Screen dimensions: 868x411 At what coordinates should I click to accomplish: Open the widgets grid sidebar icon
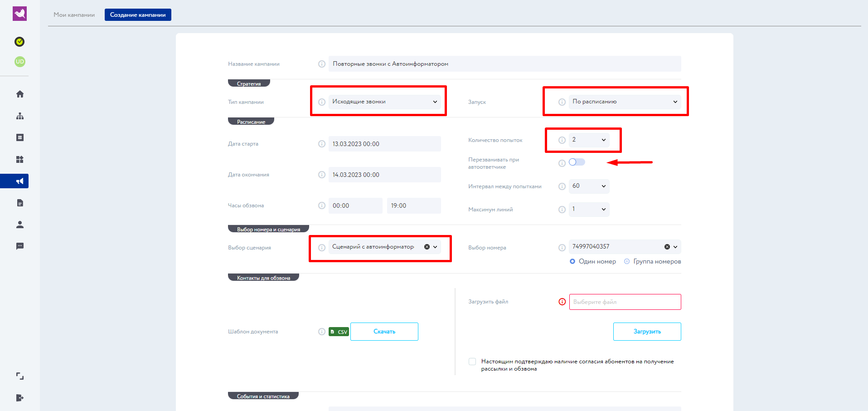tap(20, 159)
